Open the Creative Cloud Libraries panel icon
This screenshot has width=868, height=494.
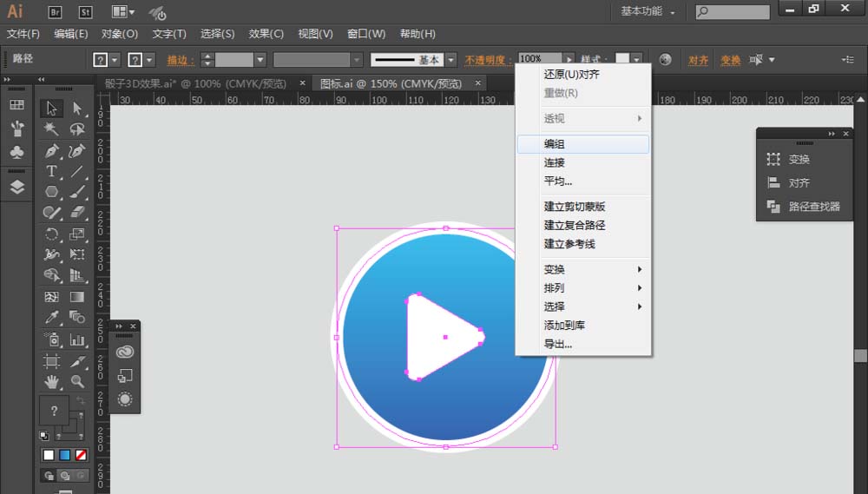coord(125,352)
